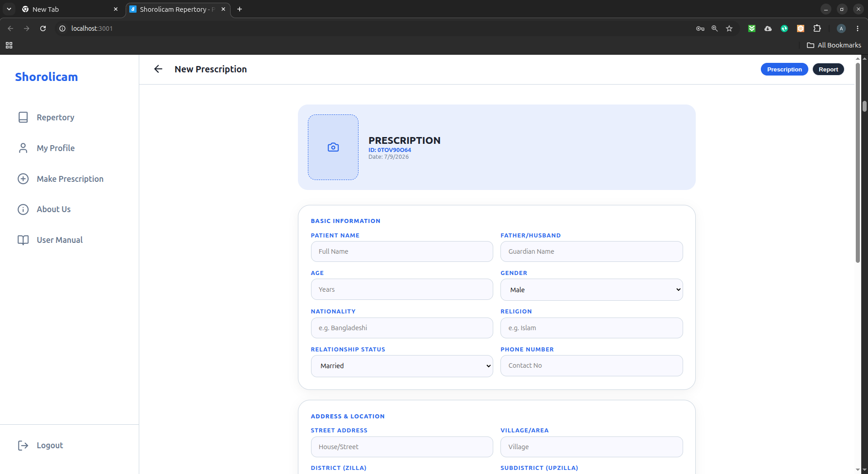
Task: Expand the Relationship Status dropdown
Action: coord(402,366)
